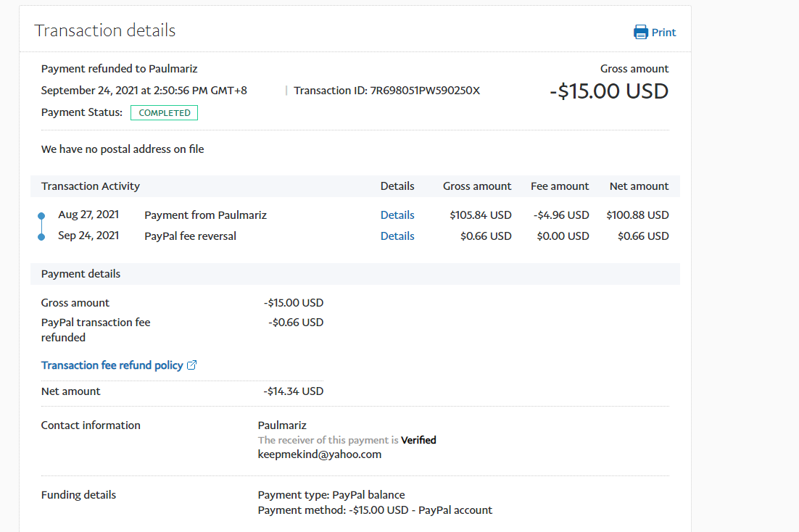
Task: Click the Payment details section header
Action: pos(80,274)
